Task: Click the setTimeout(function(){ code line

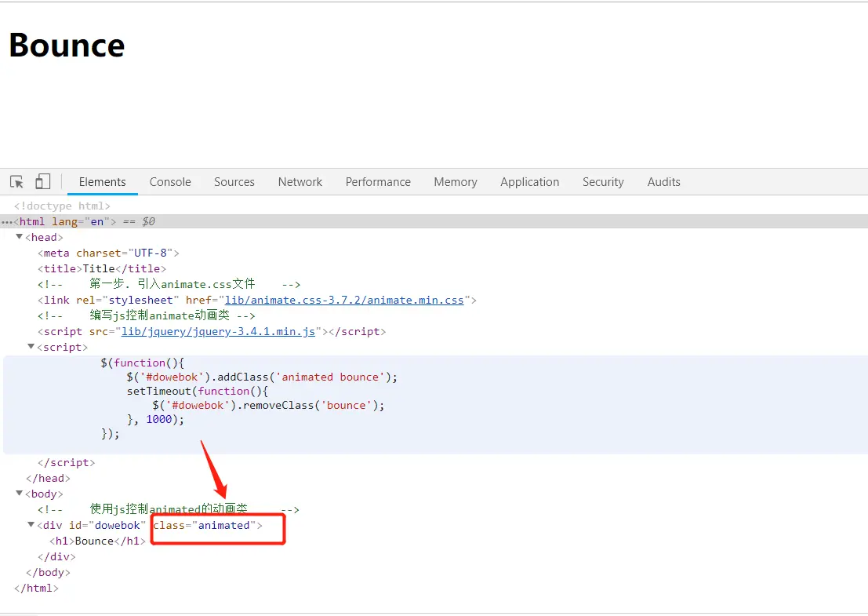Action: tap(197, 391)
